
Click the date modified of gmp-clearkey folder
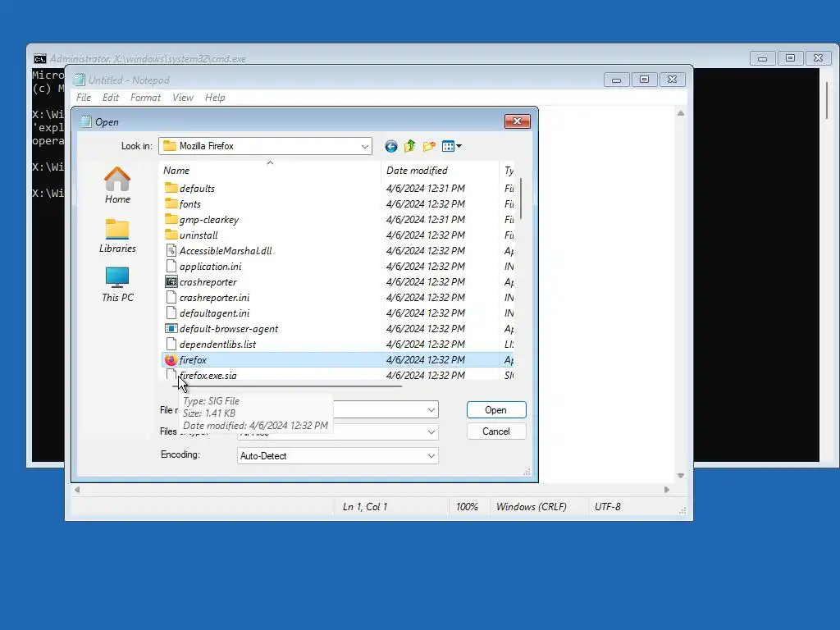(x=426, y=219)
